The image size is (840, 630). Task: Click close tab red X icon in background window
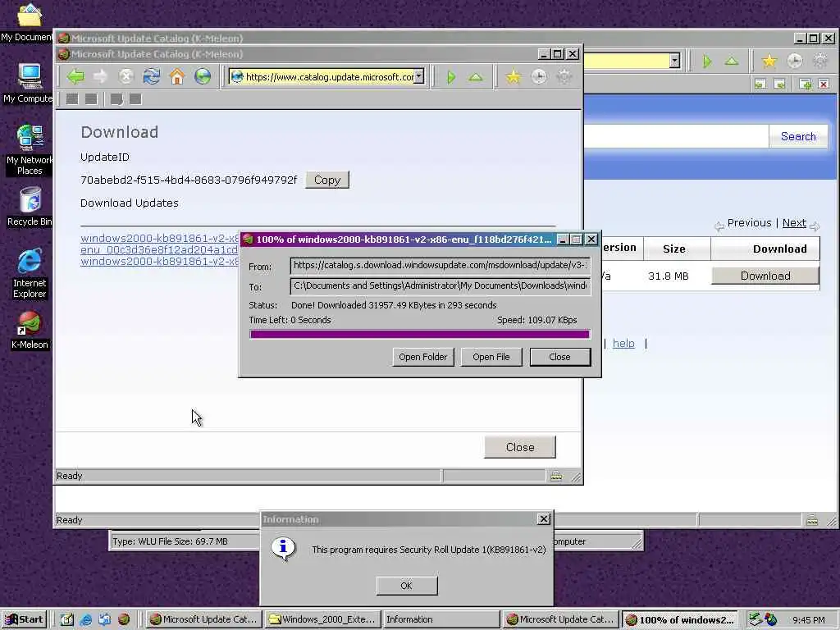(824, 84)
